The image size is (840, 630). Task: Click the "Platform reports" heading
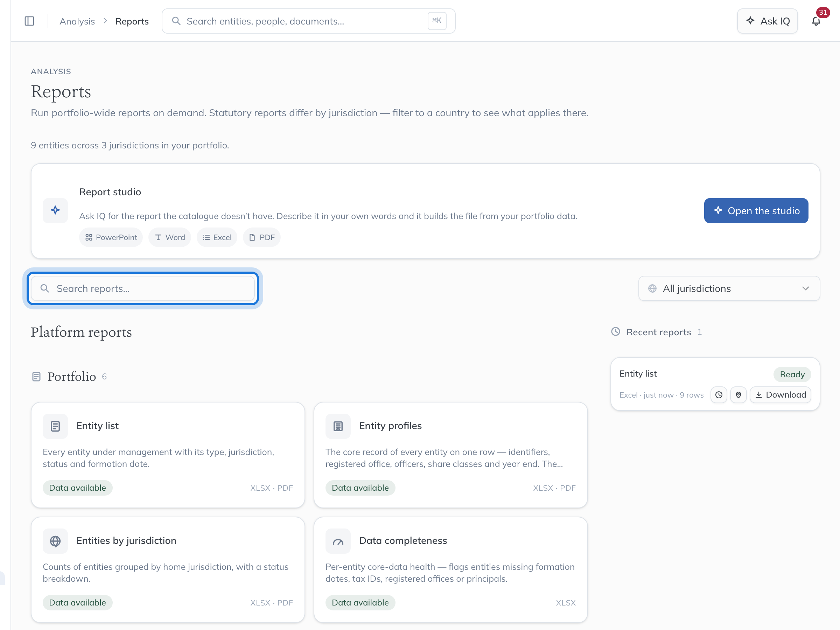pyautogui.click(x=81, y=332)
